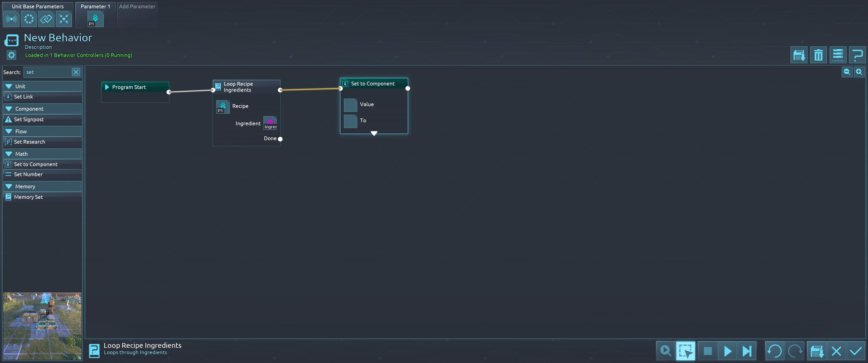Click the undo arrow button
The height and width of the screenshot is (363, 868).
tap(774, 351)
